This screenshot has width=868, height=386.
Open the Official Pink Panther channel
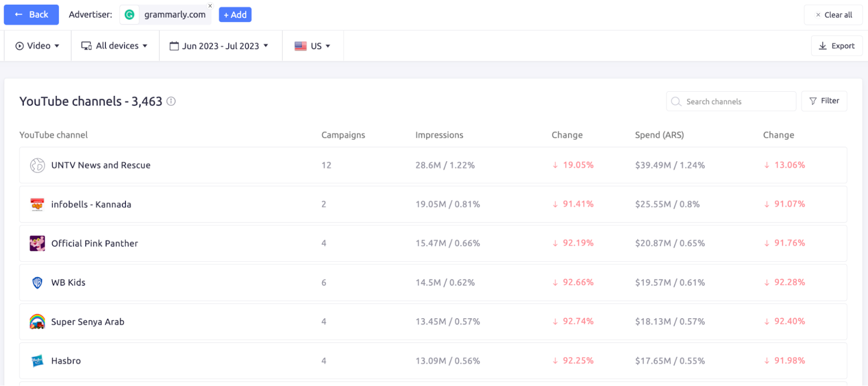pyautogui.click(x=94, y=243)
